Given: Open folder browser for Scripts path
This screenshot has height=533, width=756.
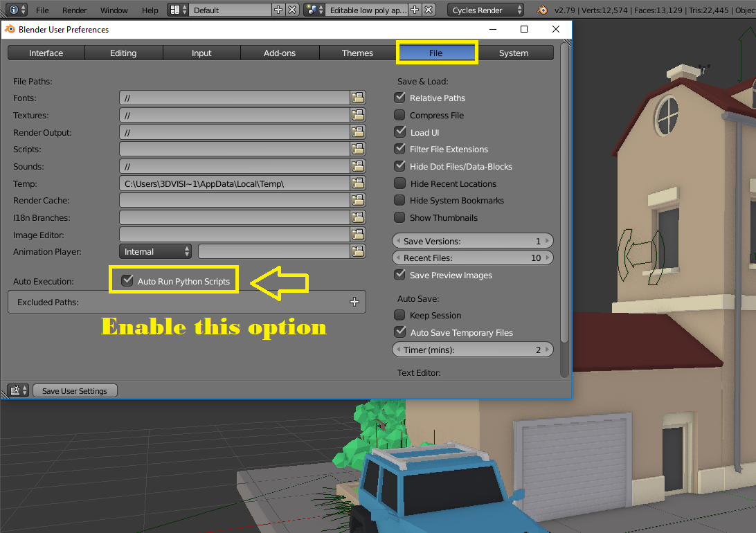Looking at the screenshot, I should [x=358, y=149].
